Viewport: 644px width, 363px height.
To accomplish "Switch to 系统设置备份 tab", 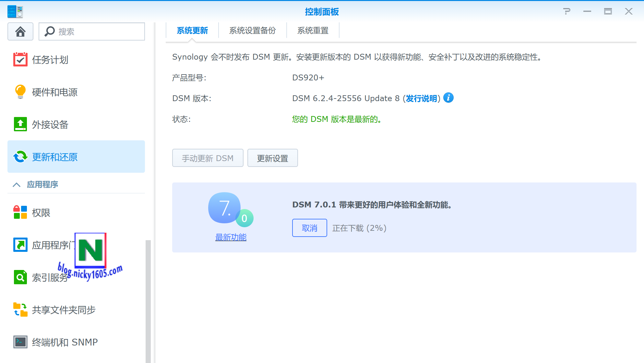I will pos(253,30).
